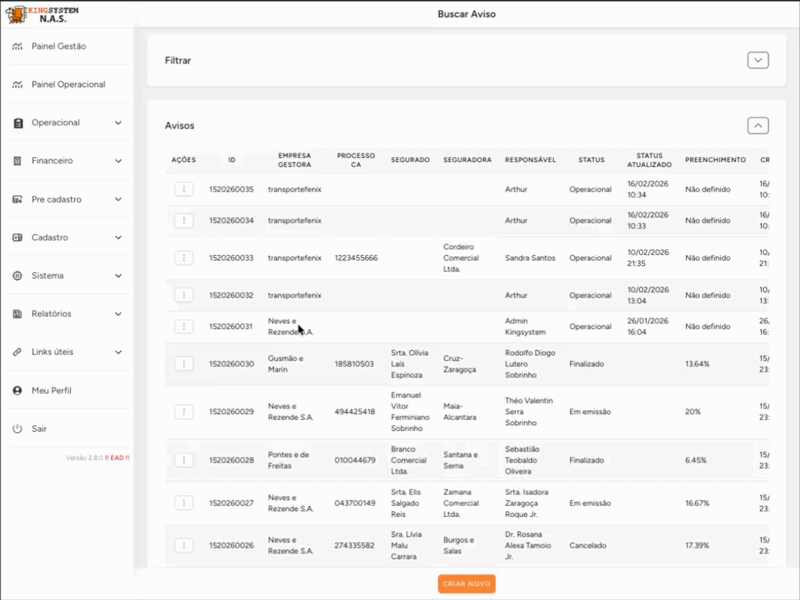The height and width of the screenshot is (600, 800).
Task: Select the row with ID 1520260028
Action: (231, 460)
